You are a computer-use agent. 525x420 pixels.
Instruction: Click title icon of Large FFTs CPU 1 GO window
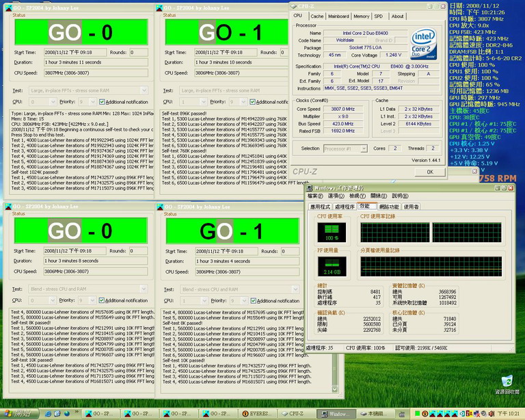tap(159, 8)
